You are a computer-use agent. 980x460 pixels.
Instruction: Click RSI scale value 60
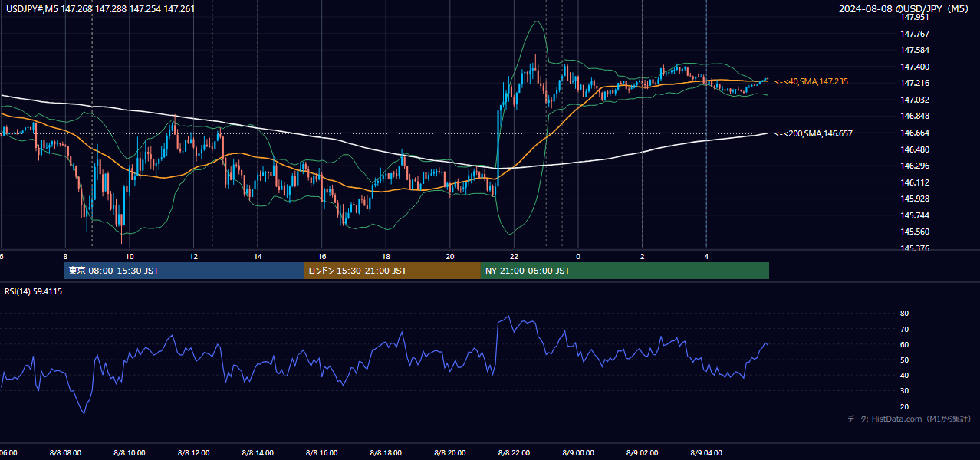click(905, 344)
